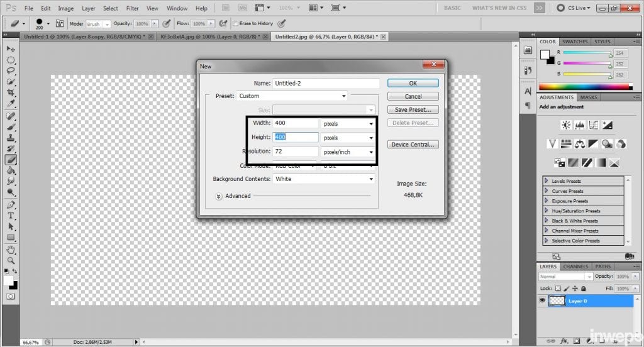Select the Eyedropper tool
This screenshot has height=347, width=644.
pyautogui.click(x=11, y=103)
